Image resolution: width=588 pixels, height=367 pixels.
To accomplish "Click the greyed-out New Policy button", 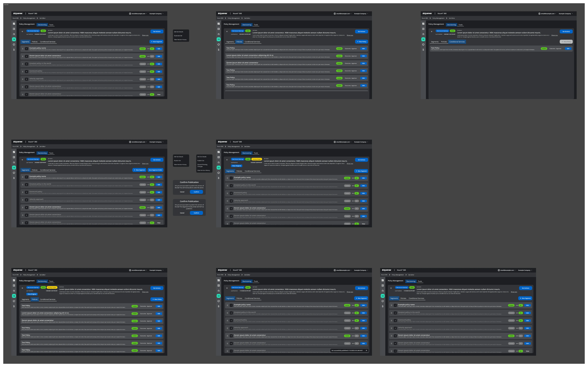I will click(566, 42).
